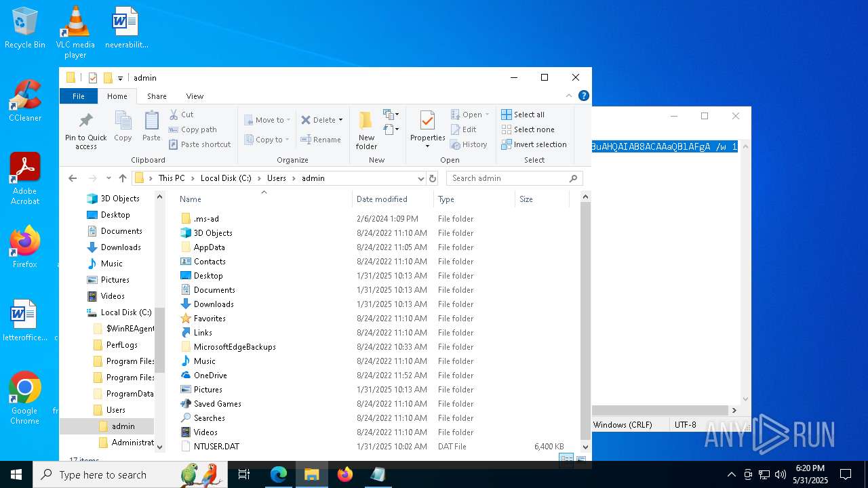Viewport: 868px width, 488px height.
Task: Click the Windows Start button
Action: 16,474
